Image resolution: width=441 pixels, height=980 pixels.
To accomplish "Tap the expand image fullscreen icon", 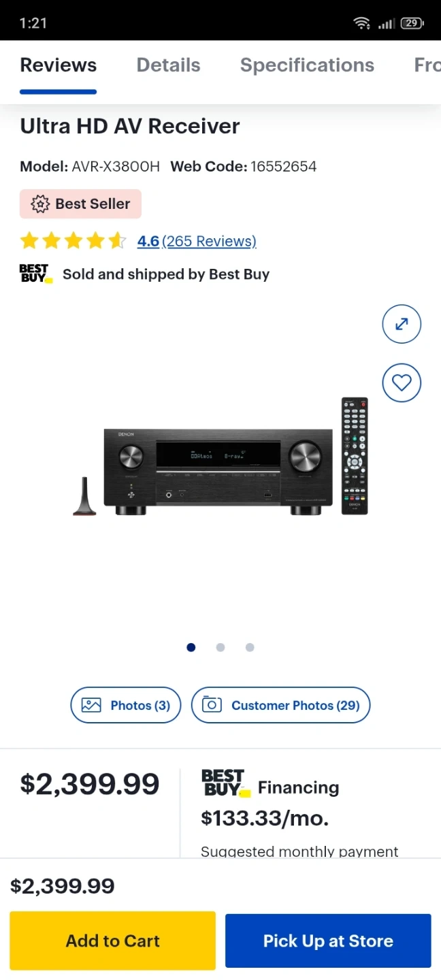I will tap(402, 324).
